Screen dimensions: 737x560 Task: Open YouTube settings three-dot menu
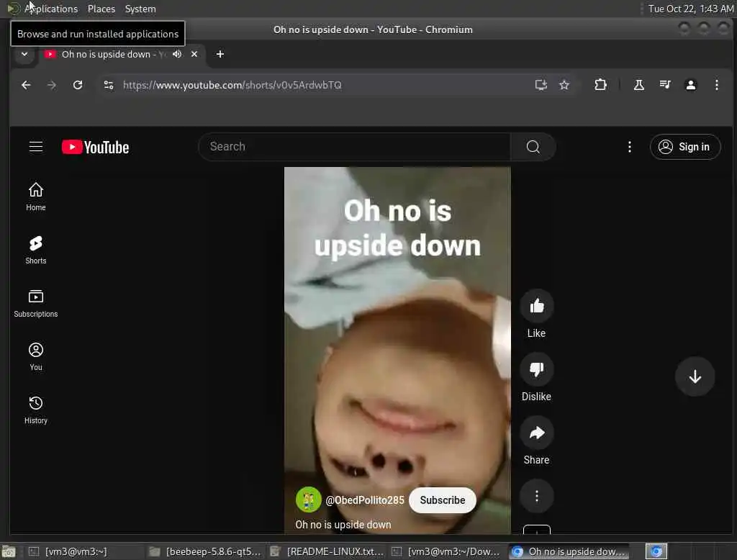629,147
